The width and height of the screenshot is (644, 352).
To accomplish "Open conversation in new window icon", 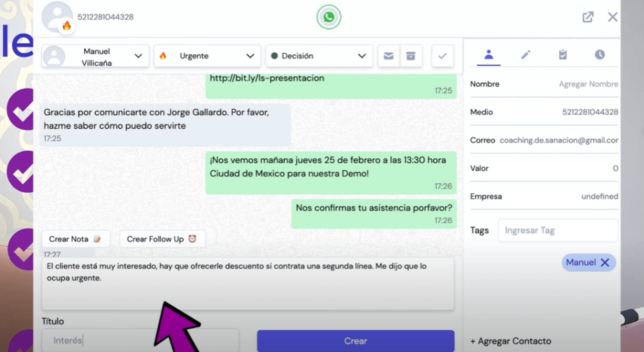I will [588, 17].
